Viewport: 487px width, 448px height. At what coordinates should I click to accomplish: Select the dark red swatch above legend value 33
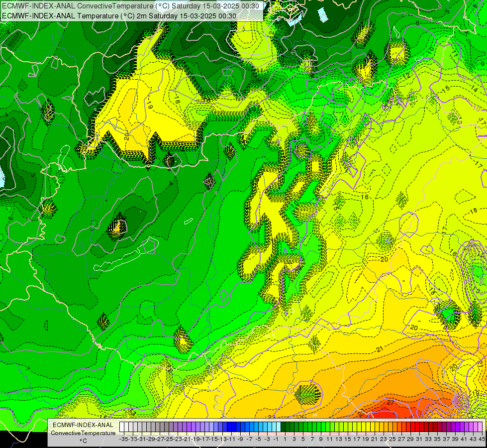pyautogui.click(x=426, y=427)
